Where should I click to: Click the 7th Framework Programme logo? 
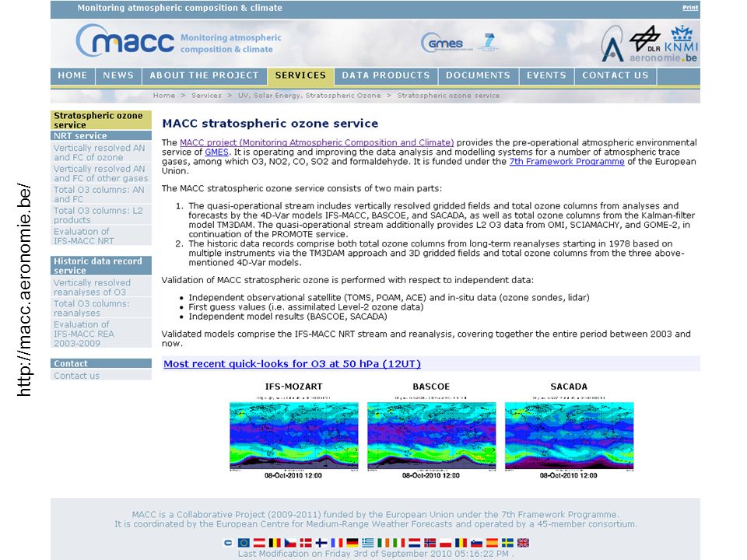point(489,42)
